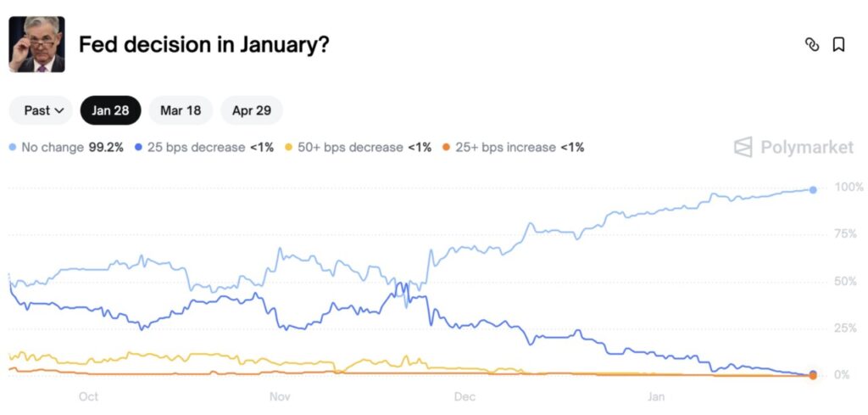Copy the market link icon
Screen dimensions: 868x415
(x=811, y=45)
